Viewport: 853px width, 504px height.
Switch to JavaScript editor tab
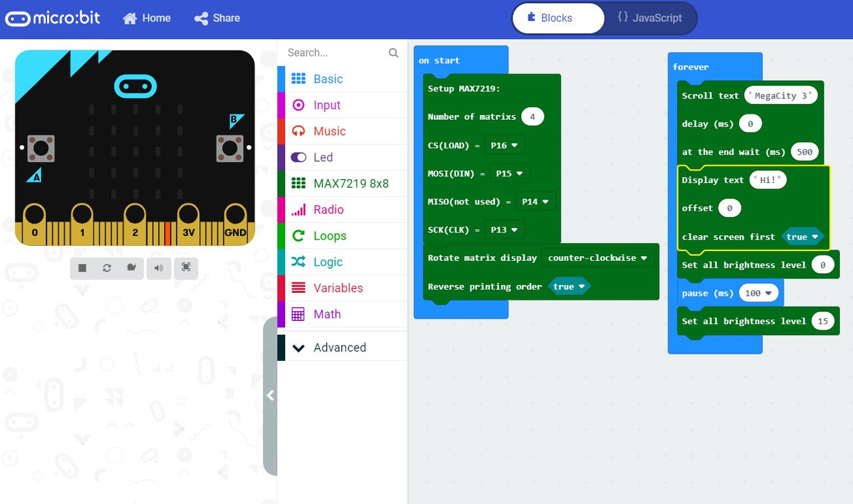click(650, 18)
